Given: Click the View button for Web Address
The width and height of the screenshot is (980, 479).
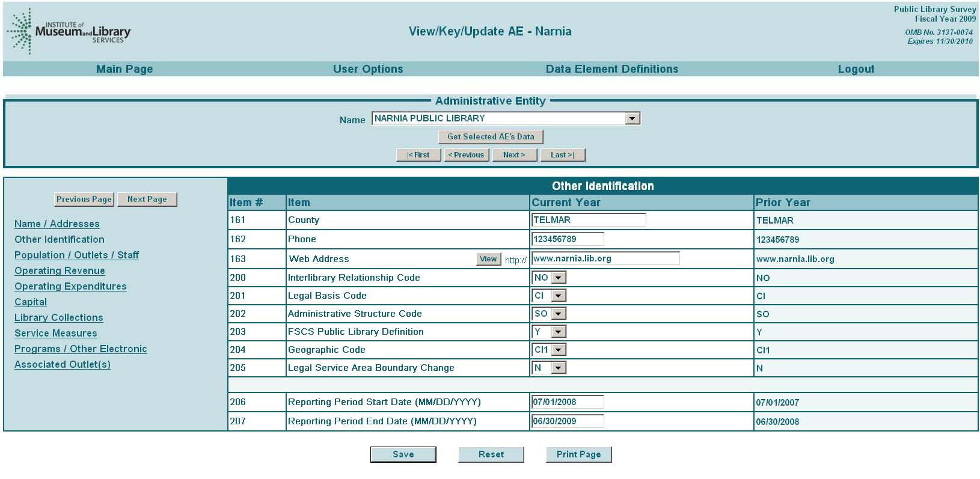Looking at the screenshot, I should tap(488, 259).
